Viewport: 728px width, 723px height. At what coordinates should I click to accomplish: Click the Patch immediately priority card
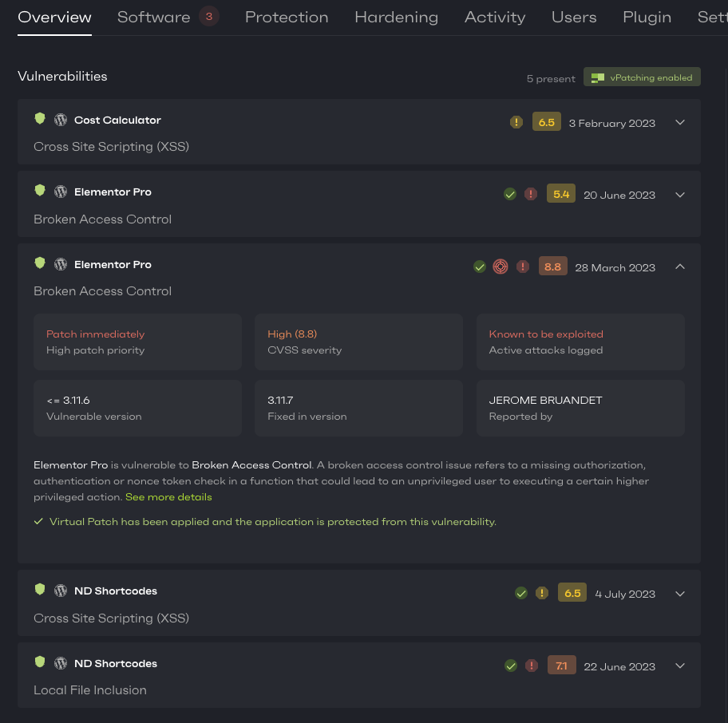(x=137, y=342)
